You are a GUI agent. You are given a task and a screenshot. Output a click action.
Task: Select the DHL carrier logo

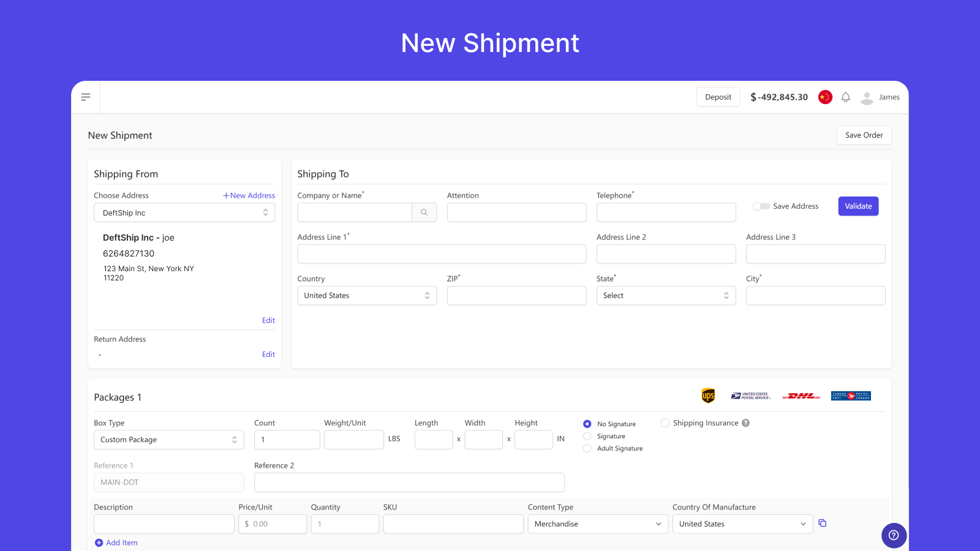[801, 396]
